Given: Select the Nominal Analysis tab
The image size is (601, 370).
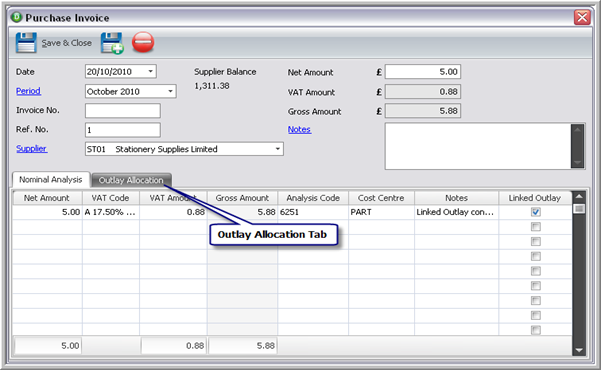Looking at the screenshot, I should pos(51,179).
